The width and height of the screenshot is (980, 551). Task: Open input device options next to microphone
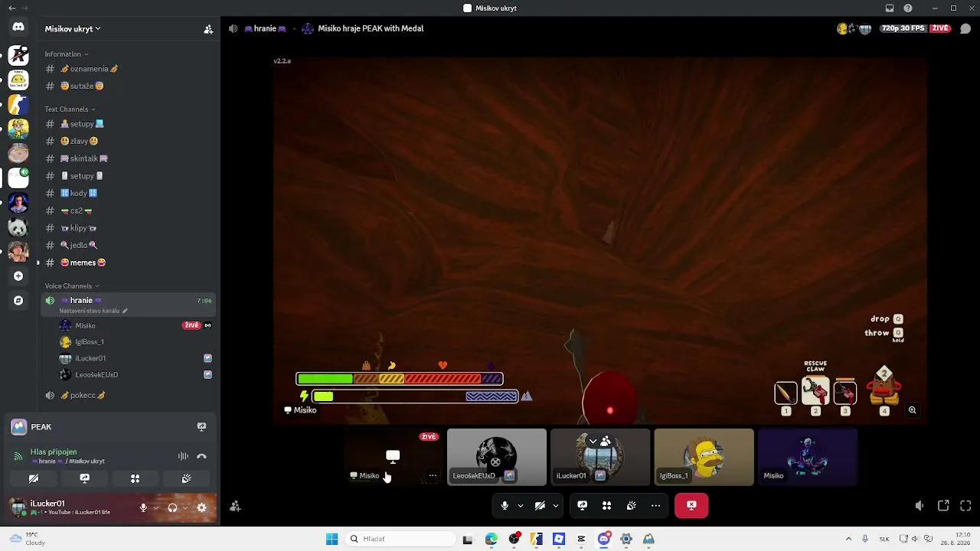pos(156,507)
